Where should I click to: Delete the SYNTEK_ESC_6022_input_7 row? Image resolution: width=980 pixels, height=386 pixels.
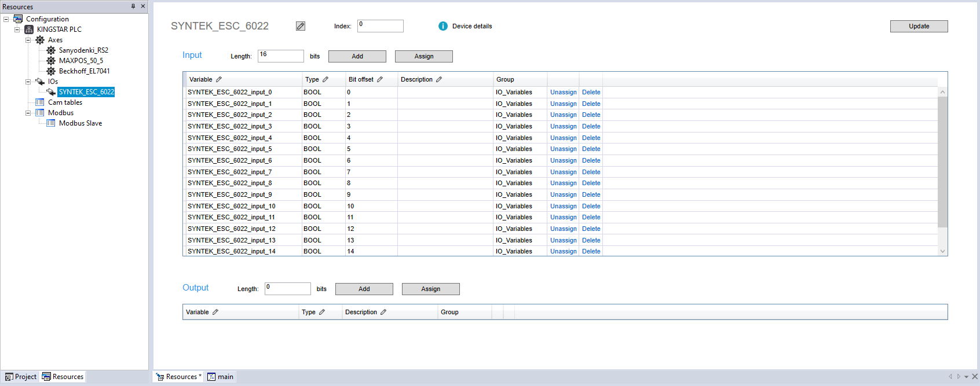pyautogui.click(x=591, y=172)
